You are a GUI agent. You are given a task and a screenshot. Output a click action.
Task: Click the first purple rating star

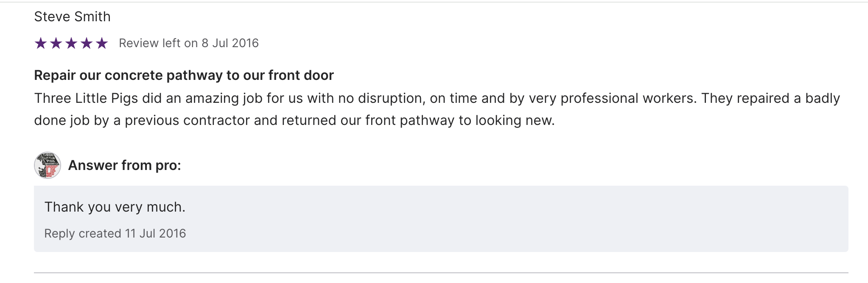point(41,43)
